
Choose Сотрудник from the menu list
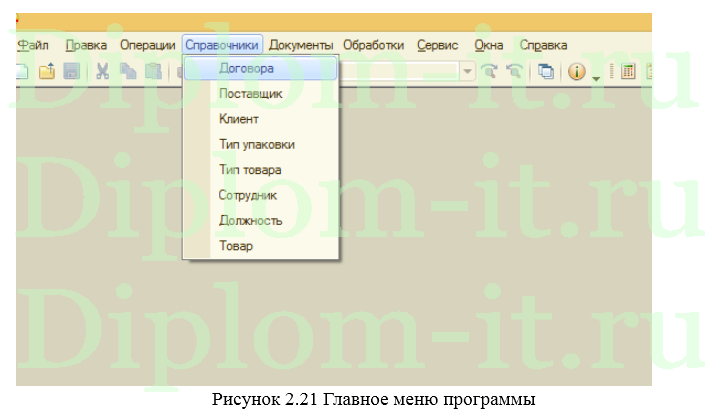click(x=248, y=195)
